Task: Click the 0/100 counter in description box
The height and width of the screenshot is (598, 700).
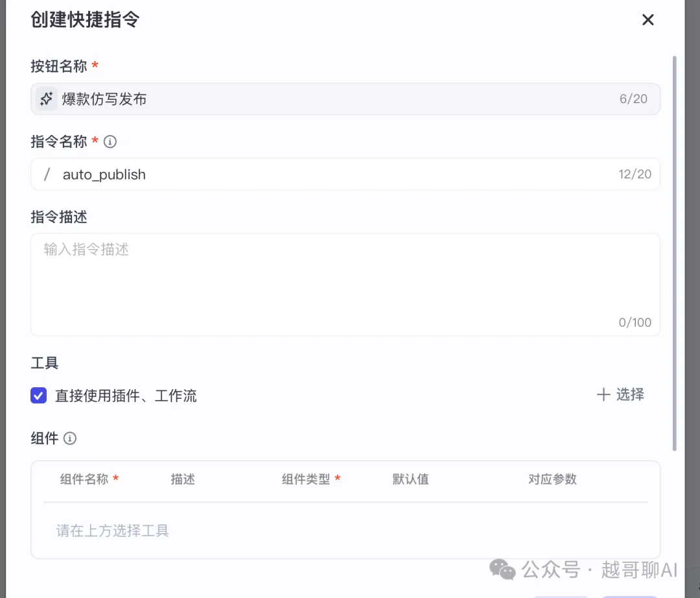Action: click(635, 322)
